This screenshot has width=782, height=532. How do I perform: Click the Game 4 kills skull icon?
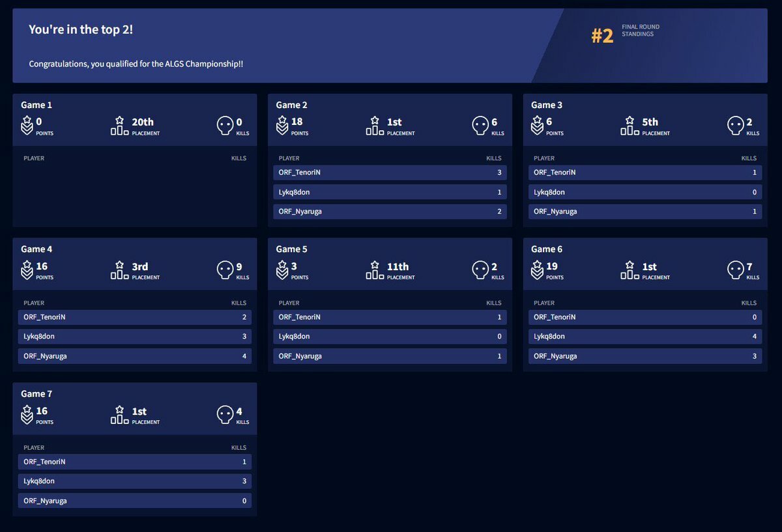[225, 270]
